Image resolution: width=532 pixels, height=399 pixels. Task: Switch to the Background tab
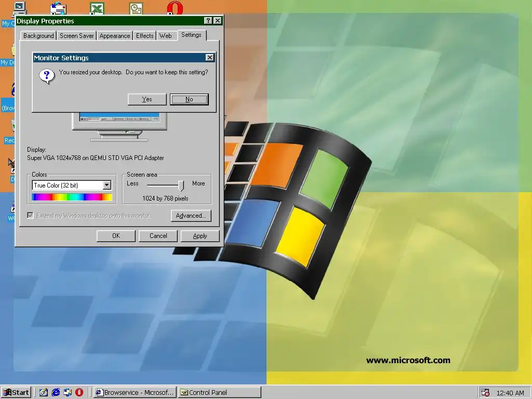click(x=38, y=36)
